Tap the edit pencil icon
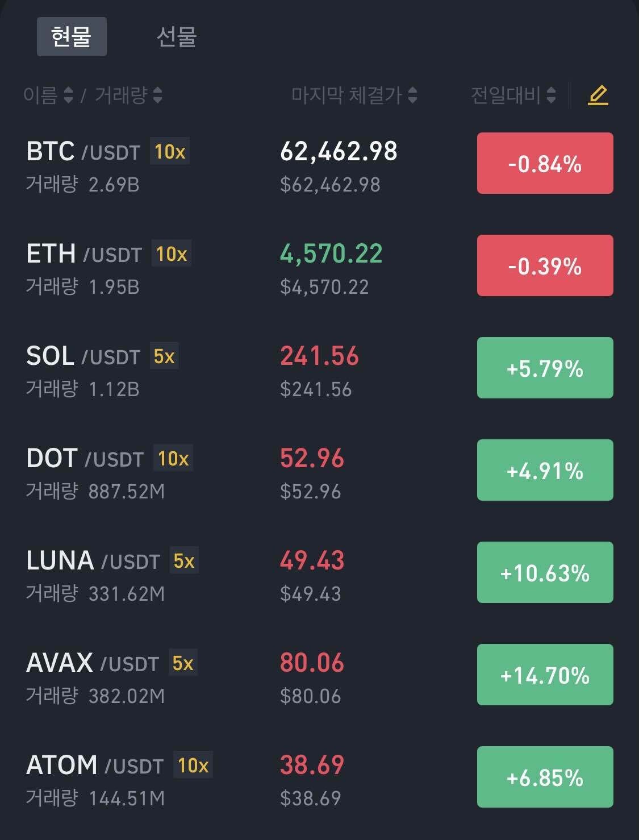This screenshot has width=639, height=840. coord(598,95)
